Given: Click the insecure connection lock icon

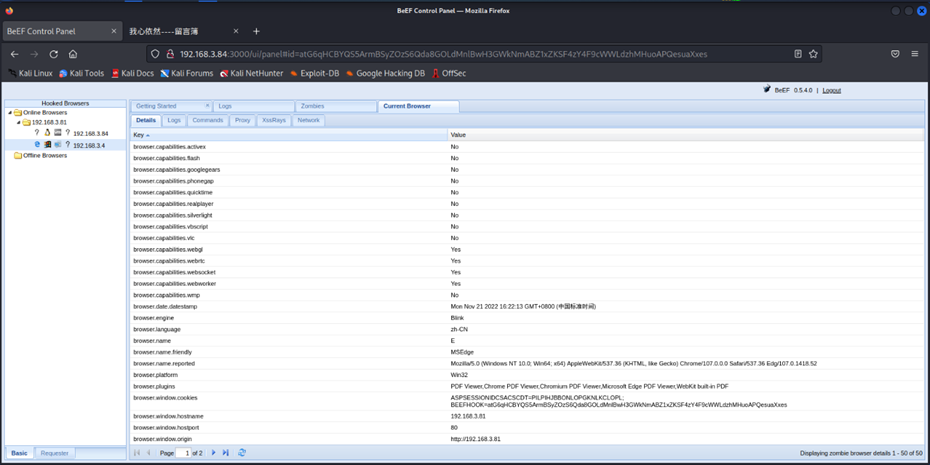Looking at the screenshot, I should tap(169, 54).
